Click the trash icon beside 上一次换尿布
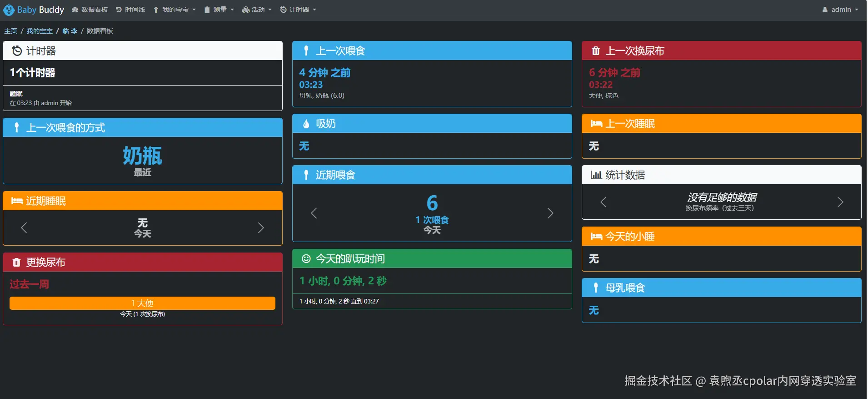This screenshot has width=868, height=399. coord(596,51)
